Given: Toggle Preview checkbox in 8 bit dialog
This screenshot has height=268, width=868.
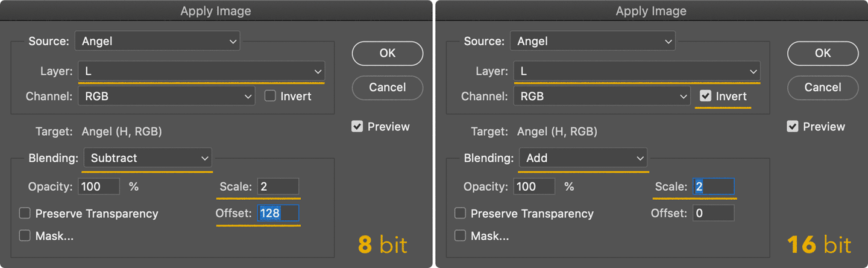Looking at the screenshot, I should [357, 127].
